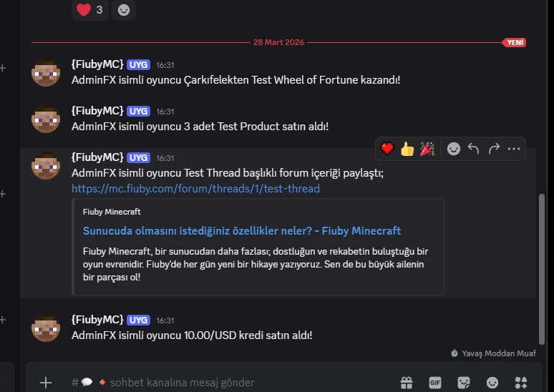React with the party popper emoji
554x392 pixels.
coord(427,149)
